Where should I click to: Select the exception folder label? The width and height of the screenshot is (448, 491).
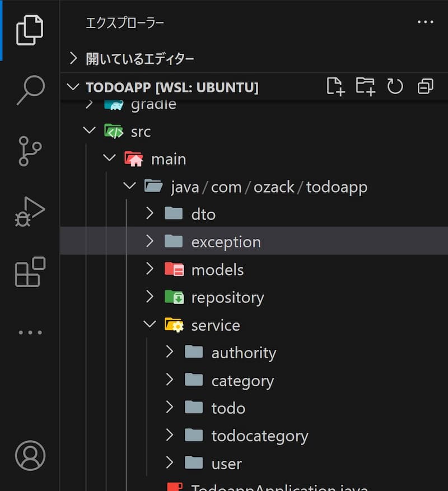click(x=226, y=242)
